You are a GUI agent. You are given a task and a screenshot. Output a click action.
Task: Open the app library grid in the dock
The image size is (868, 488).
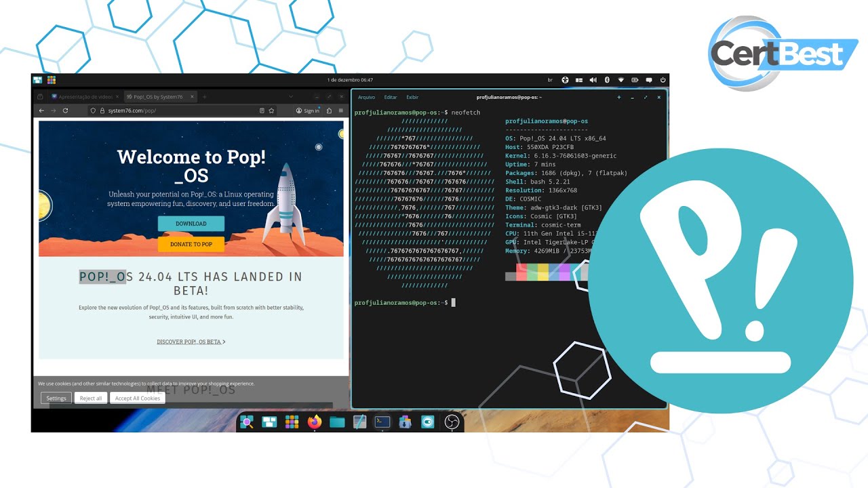(292, 422)
